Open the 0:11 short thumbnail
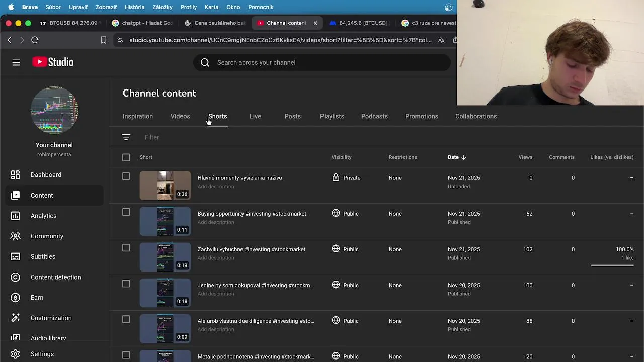The width and height of the screenshot is (644, 362). (165, 221)
